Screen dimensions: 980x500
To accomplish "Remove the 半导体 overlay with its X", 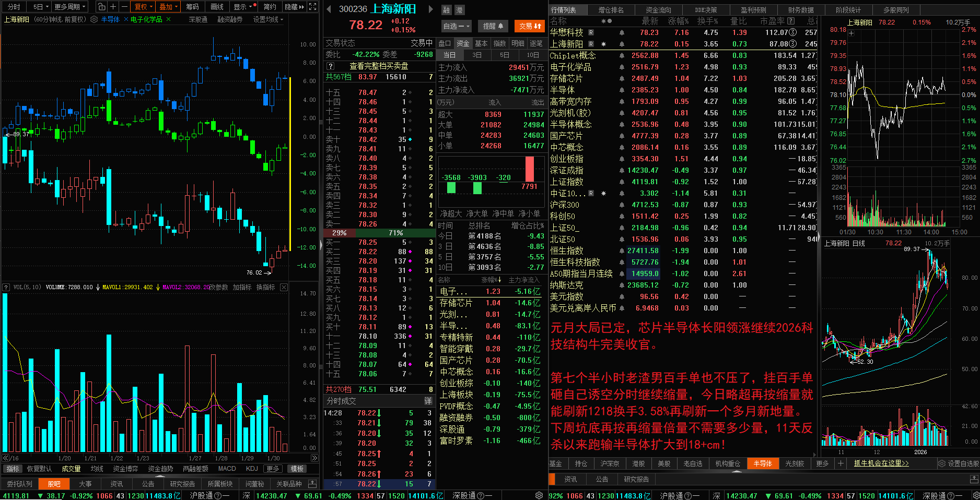I will point(126,19).
